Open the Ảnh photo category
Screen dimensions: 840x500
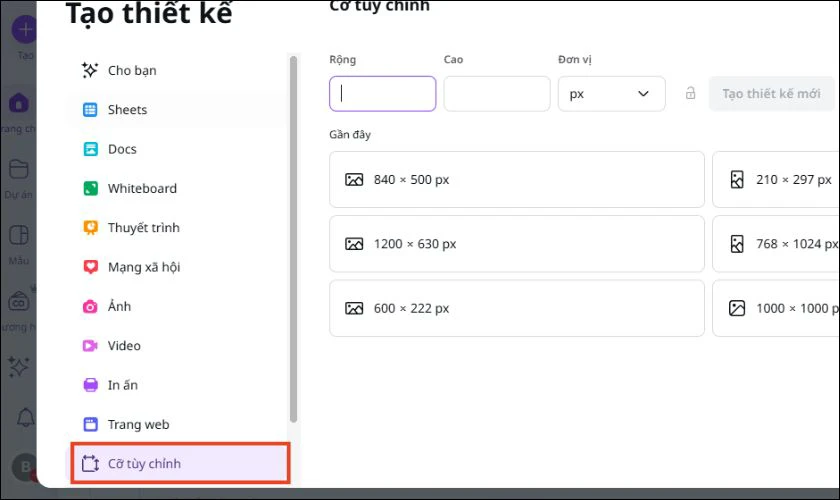[176, 307]
